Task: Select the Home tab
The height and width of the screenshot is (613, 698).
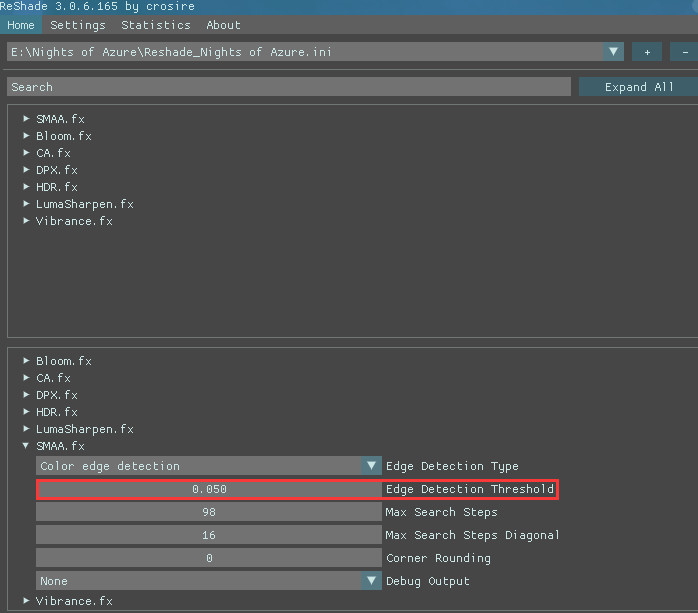Action: (x=21, y=25)
